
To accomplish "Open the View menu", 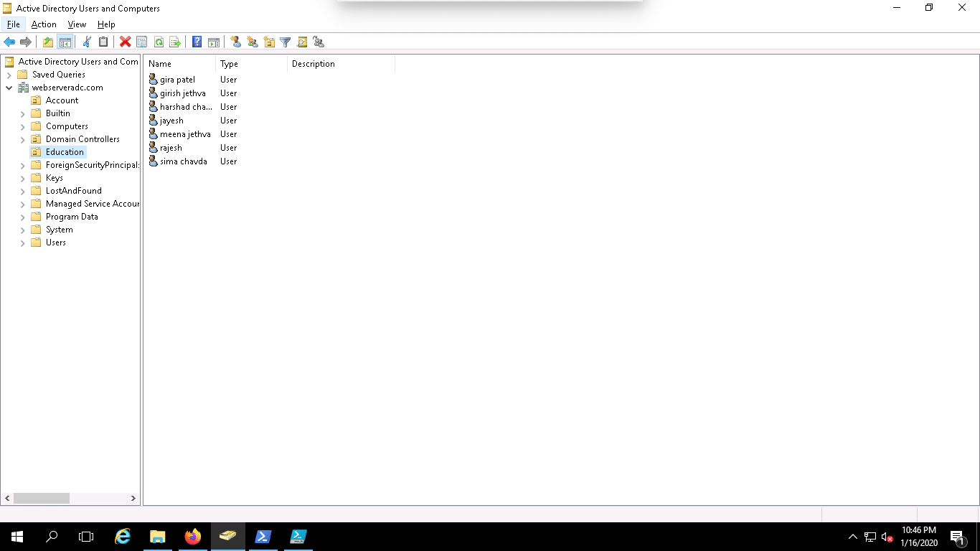I will click(x=77, y=24).
